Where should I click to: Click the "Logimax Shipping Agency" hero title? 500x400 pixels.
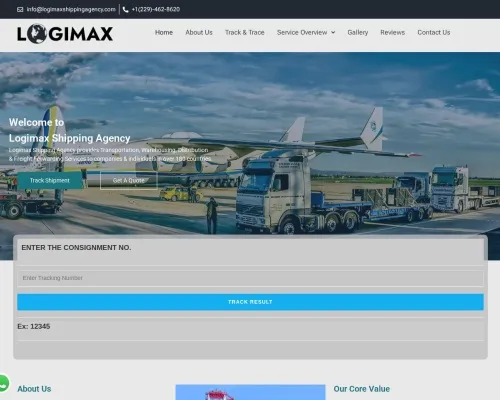pos(69,138)
